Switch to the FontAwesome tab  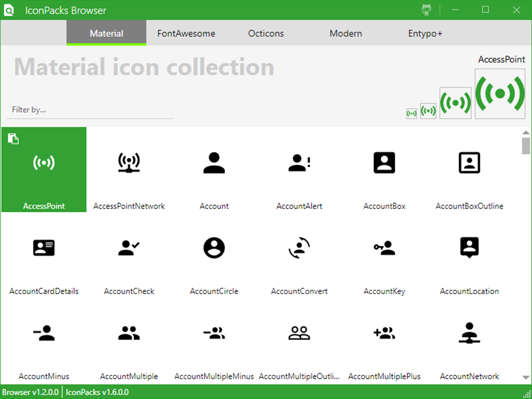pyautogui.click(x=186, y=33)
